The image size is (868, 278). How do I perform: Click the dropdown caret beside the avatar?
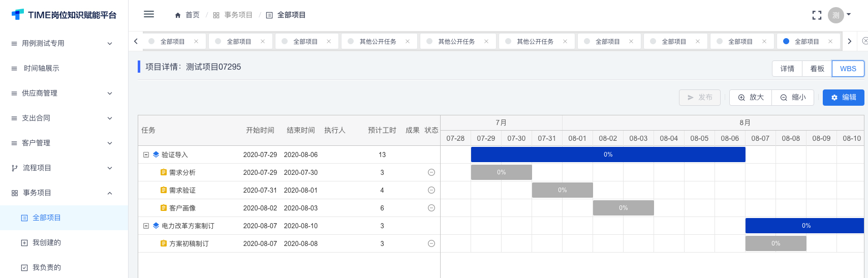coord(849,14)
